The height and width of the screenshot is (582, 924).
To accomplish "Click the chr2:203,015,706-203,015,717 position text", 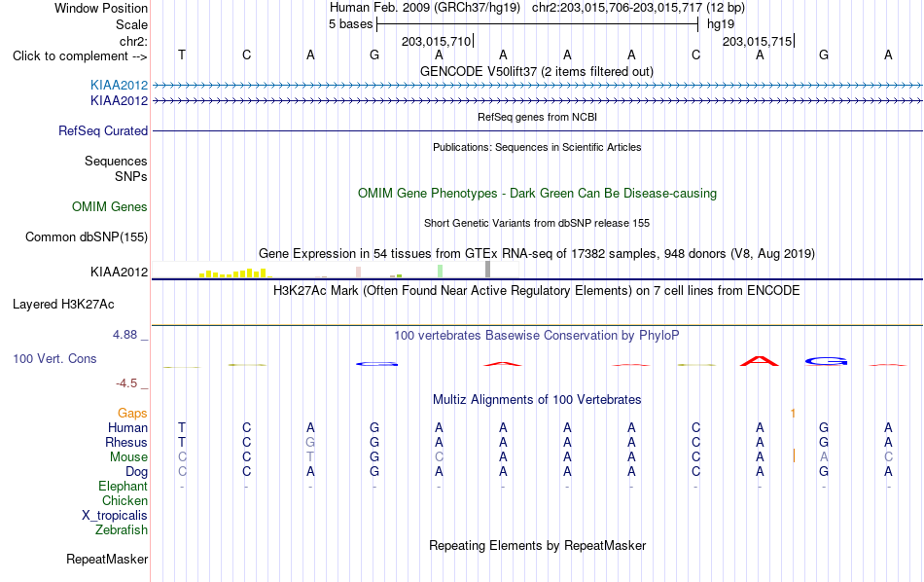I will [638, 8].
